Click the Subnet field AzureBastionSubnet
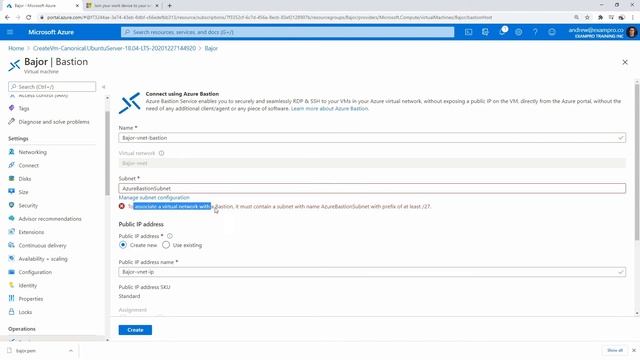The height and width of the screenshot is (360, 640). click(372, 189)
